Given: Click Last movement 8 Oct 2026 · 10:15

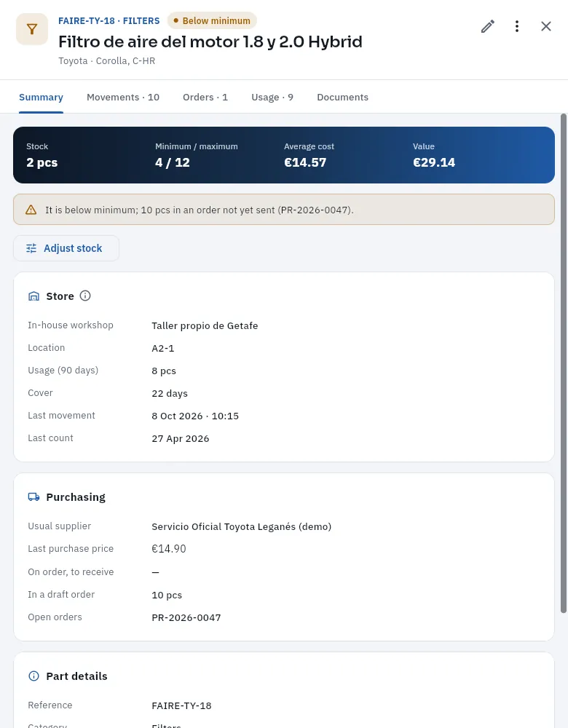Looking at the screenshot, I should pyautogui.click(x=195, y=416).
